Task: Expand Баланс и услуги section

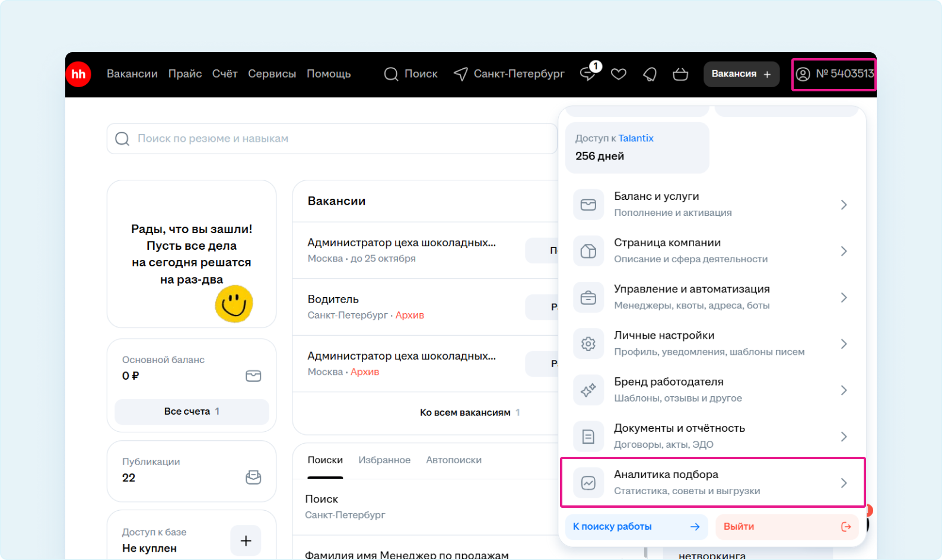Action: [x=712, y=205]
